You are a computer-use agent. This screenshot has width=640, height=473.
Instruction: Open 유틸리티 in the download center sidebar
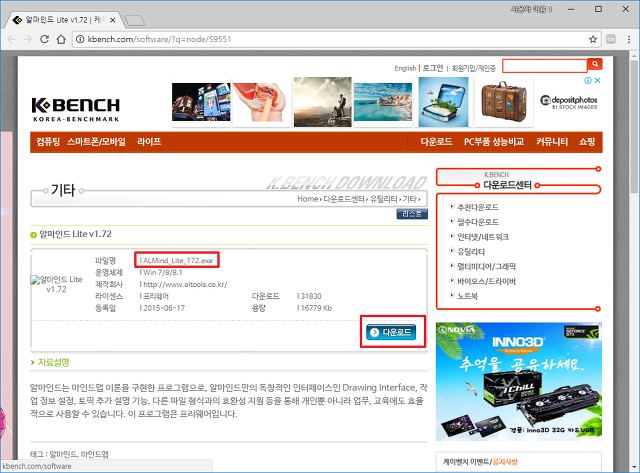coord(471,252)
